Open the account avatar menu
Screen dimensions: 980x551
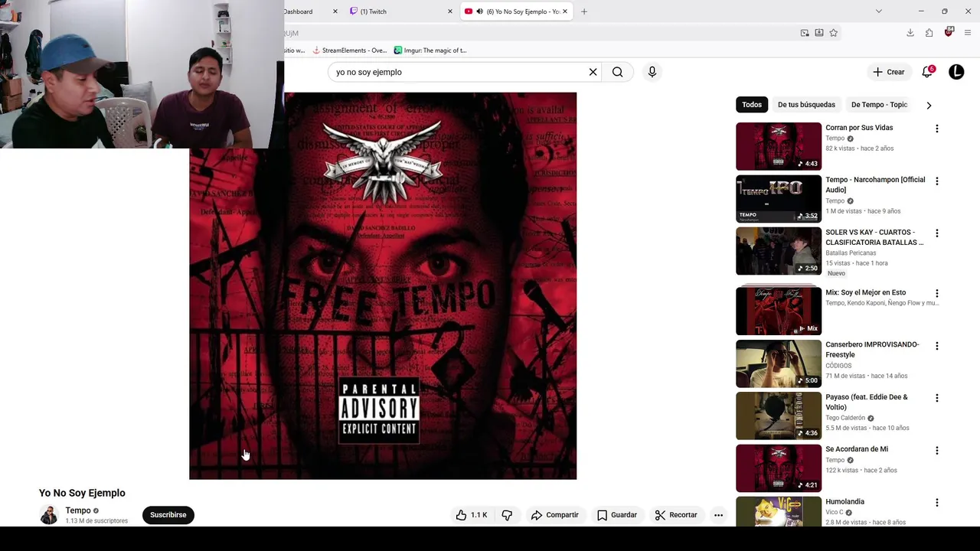(x=956, y=72)
